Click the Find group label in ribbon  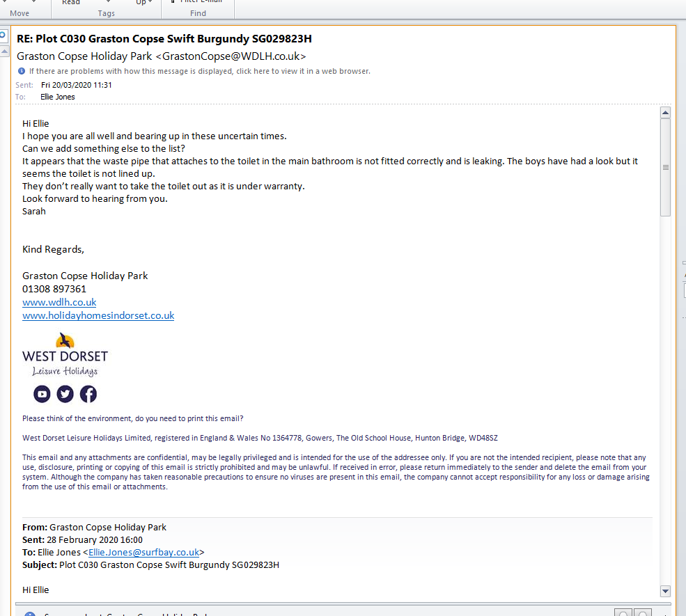pos(198,13)
